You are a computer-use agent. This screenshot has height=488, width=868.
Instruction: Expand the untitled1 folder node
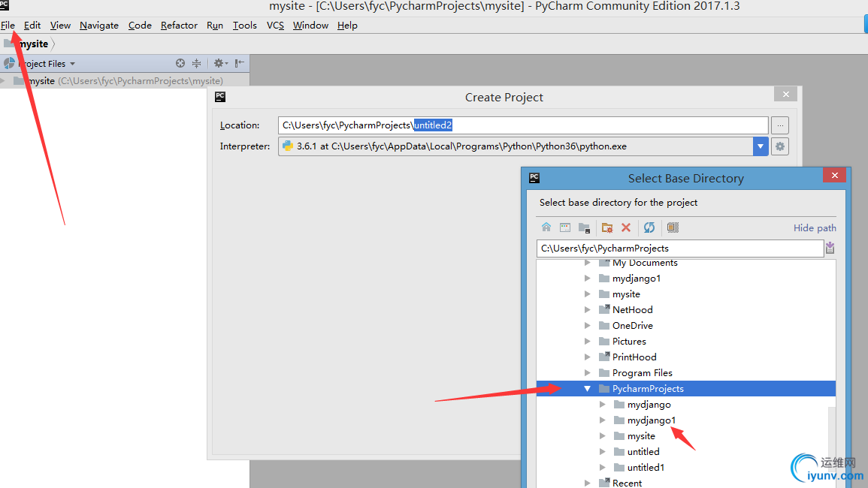point(602,468)
